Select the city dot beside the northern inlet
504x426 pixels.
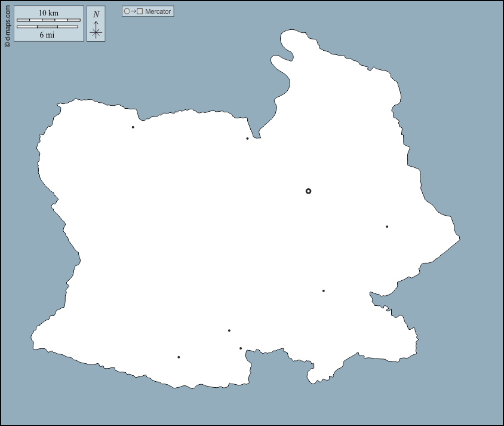pos(247,139)
